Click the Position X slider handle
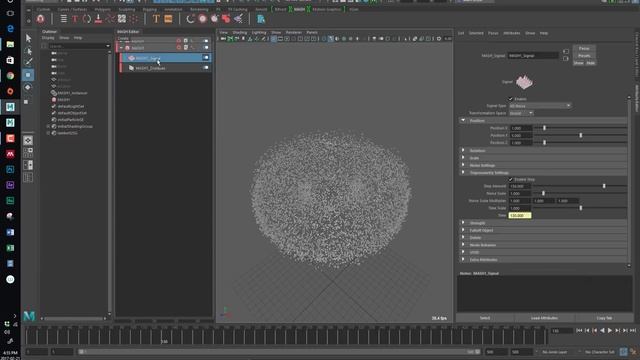 tap(544, 128)
